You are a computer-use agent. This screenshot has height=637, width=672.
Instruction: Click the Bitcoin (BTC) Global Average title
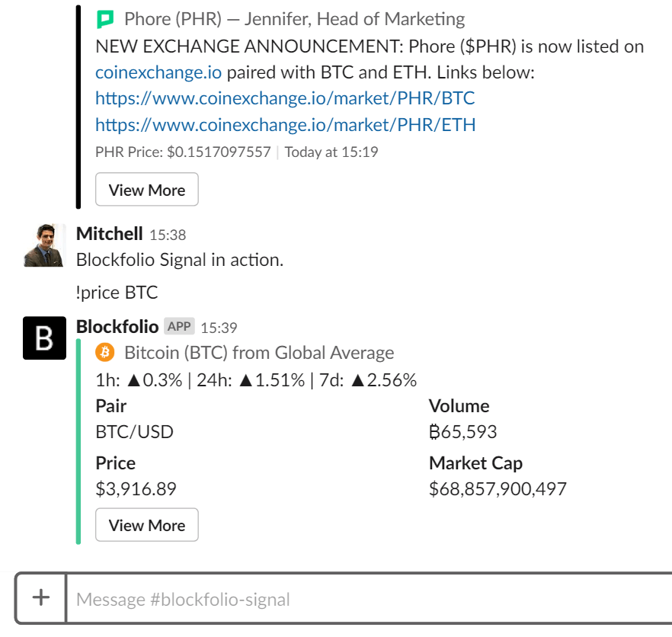point(259,353)
